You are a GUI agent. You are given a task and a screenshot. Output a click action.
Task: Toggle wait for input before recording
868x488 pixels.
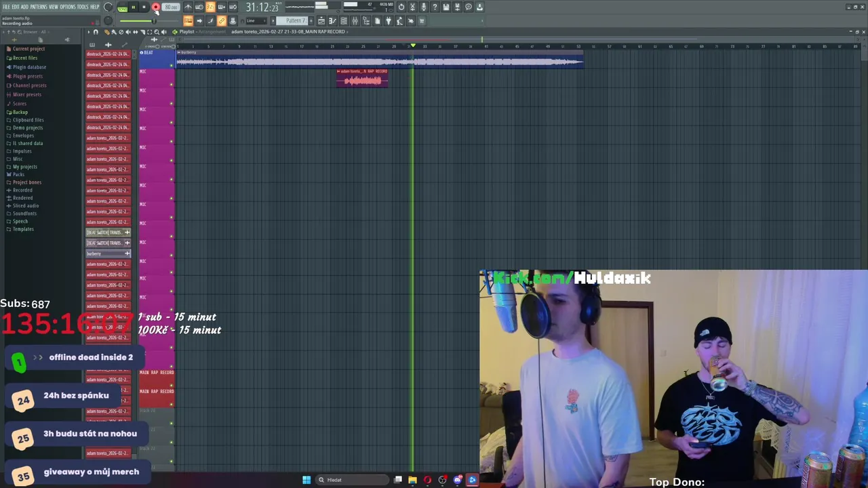point(199,7)
